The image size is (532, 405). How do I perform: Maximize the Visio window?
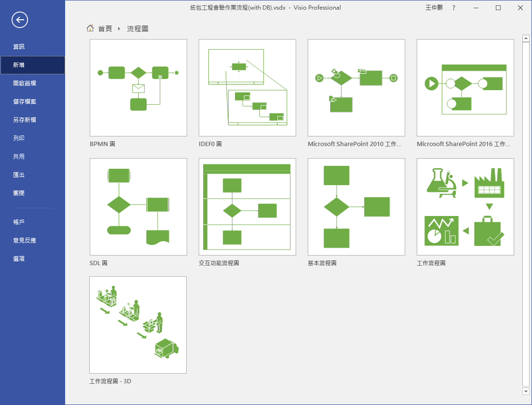click(x=498, y=8)
